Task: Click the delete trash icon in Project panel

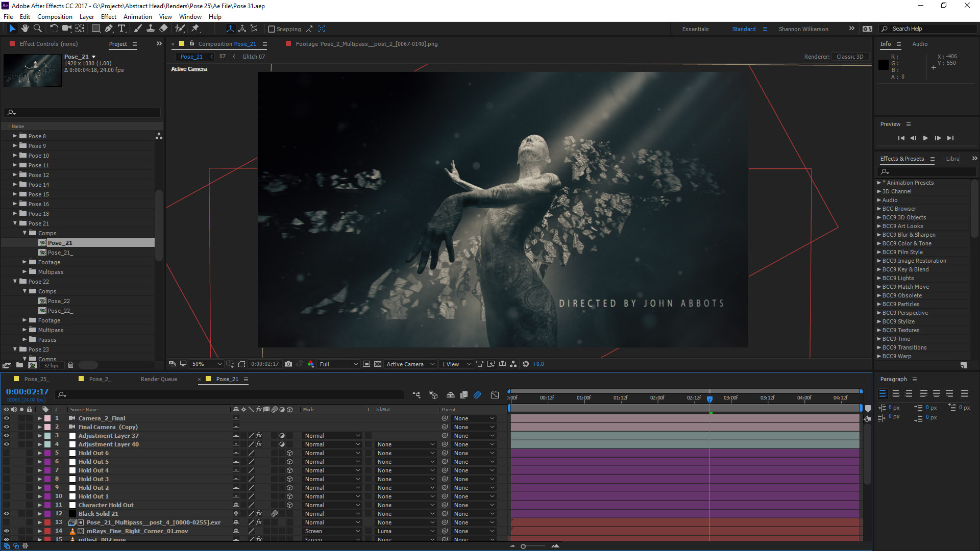Action: click(70, 365)
